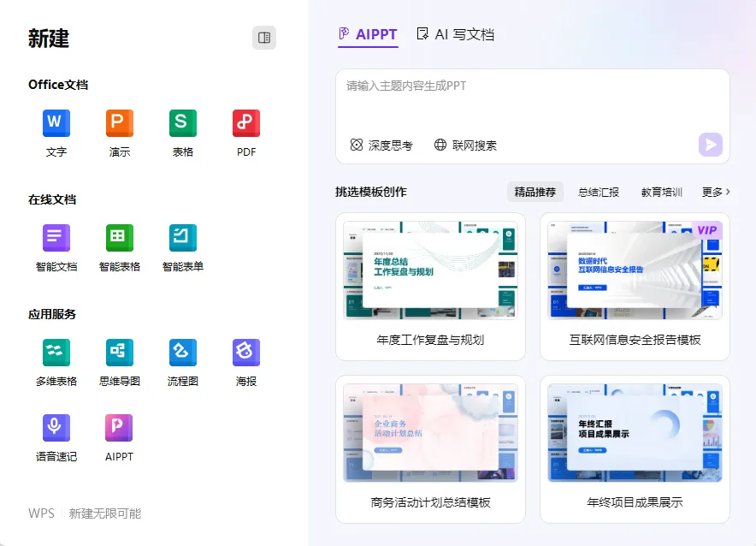Select 精品推荐 template category
The image size is (756, 546).
tap(535, 192)
